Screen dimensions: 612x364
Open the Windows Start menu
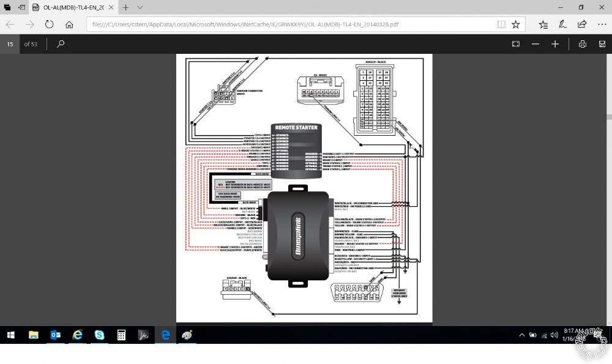point(10,335)
